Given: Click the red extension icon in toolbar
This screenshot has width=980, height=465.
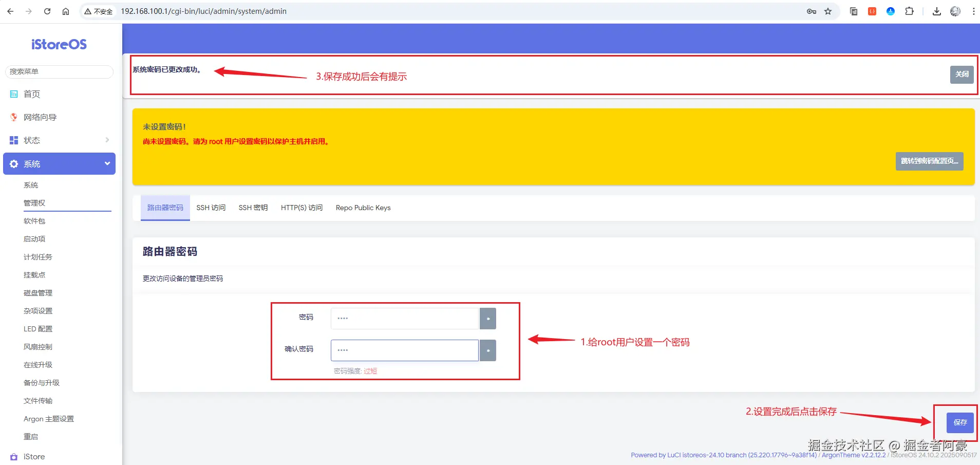Looking at the screenshot, I should 872,11.
